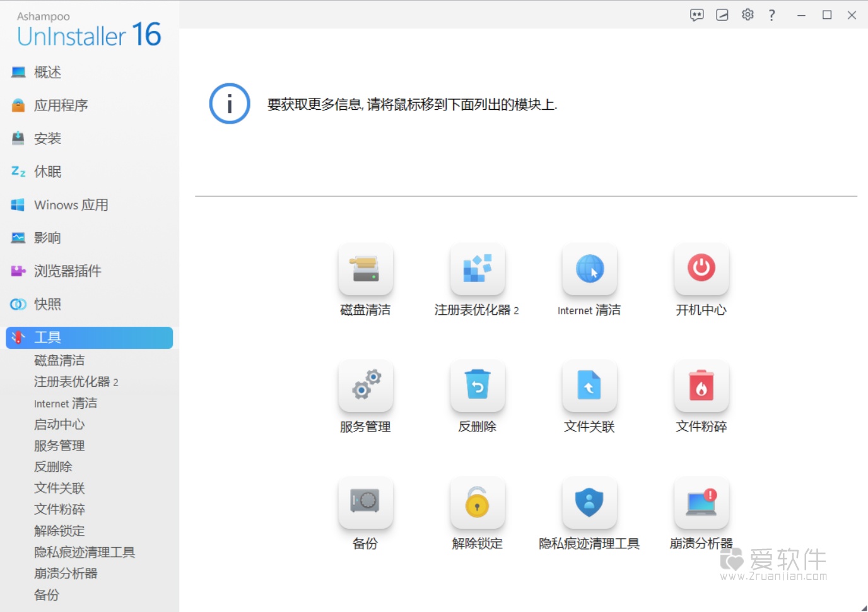
Task: Open the application settings gear icon
Action: coord(747,15)
